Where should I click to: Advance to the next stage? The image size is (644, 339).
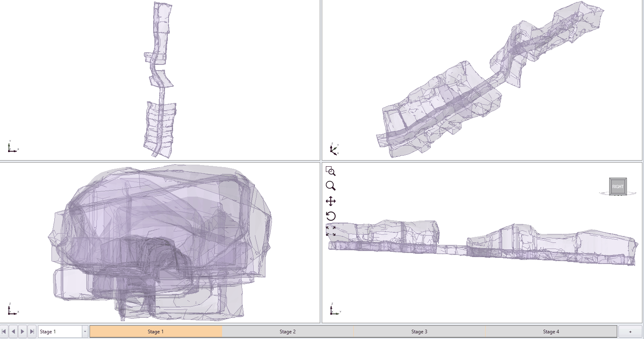click(x=22, y=332)
